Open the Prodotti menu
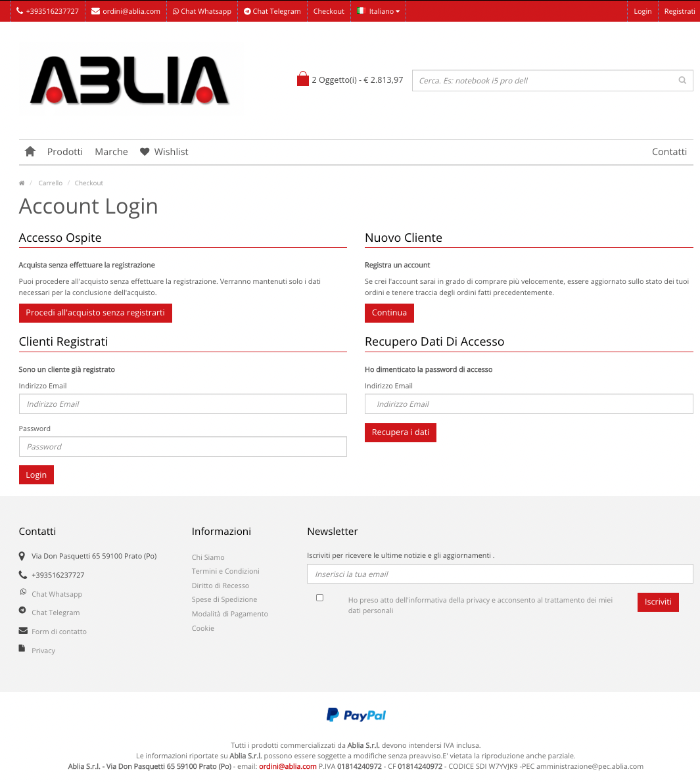Viewport: 700px width, 782px height. coord(65,152)
